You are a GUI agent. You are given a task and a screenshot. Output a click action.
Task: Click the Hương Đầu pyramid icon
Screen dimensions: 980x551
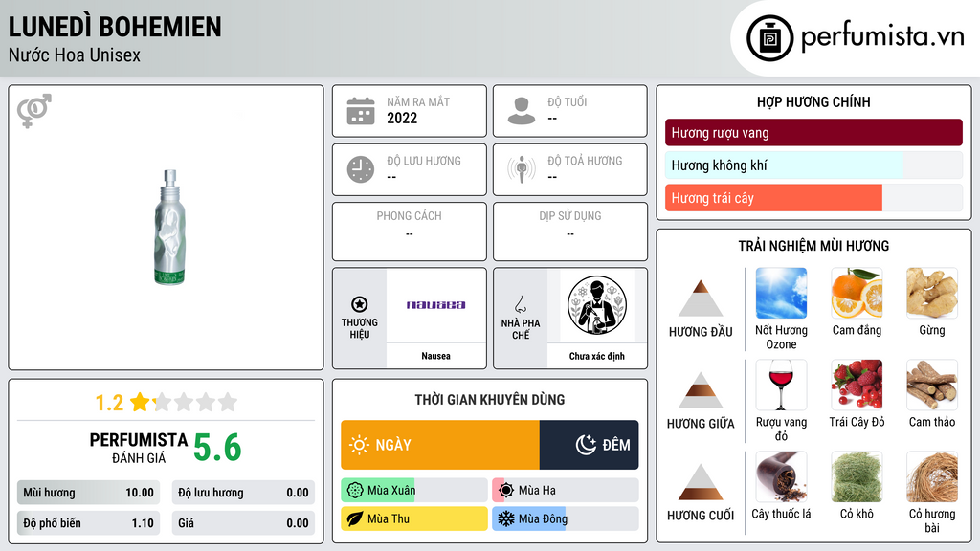coord(701,298)
